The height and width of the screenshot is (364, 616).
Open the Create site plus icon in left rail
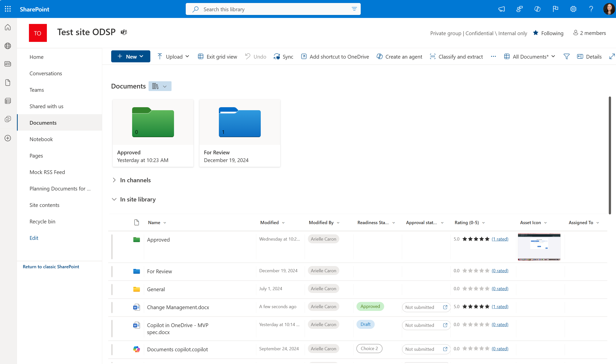tap(8, 138)
